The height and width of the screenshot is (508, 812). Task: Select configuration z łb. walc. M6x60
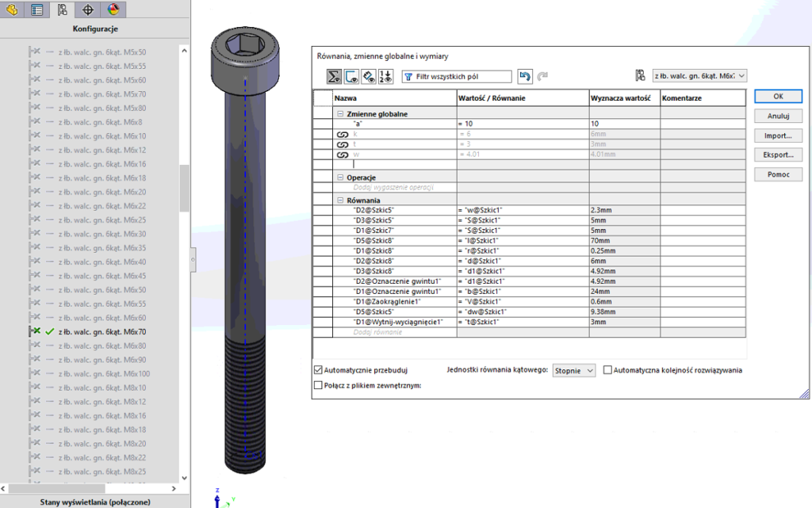(x=102, y=318)
